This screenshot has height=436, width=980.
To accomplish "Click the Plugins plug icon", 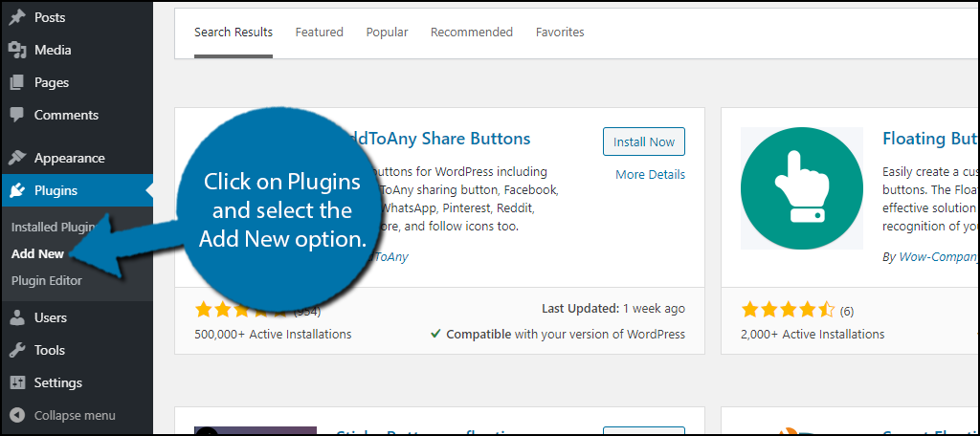I will click(17, 190).
